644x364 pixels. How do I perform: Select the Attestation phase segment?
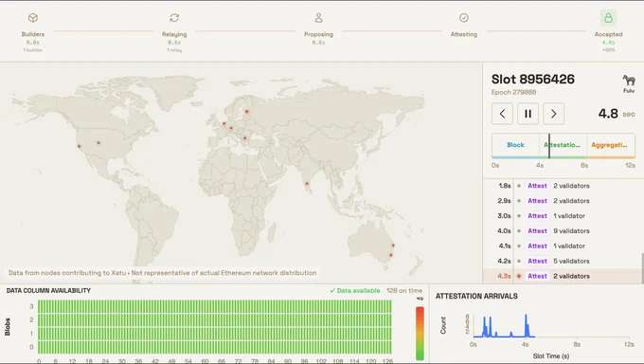(x=563, y=145)
